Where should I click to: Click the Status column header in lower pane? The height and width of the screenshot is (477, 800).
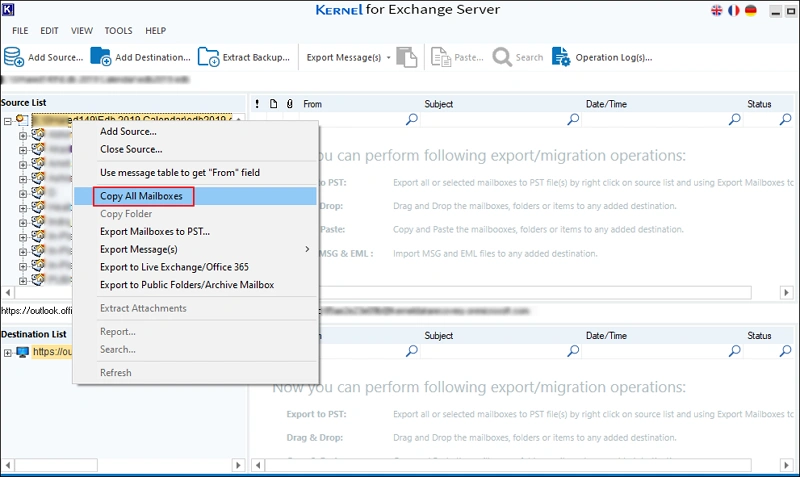point(759,336)
